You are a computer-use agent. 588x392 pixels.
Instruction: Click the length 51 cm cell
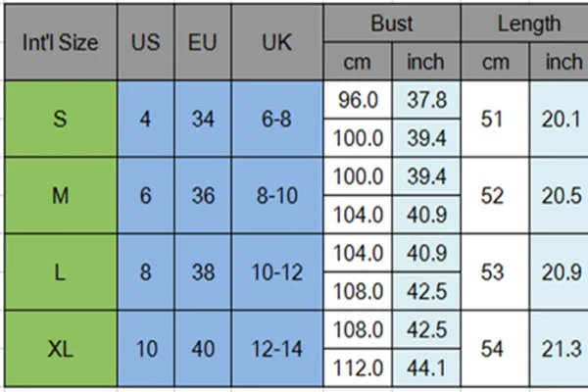pos(494,120)
